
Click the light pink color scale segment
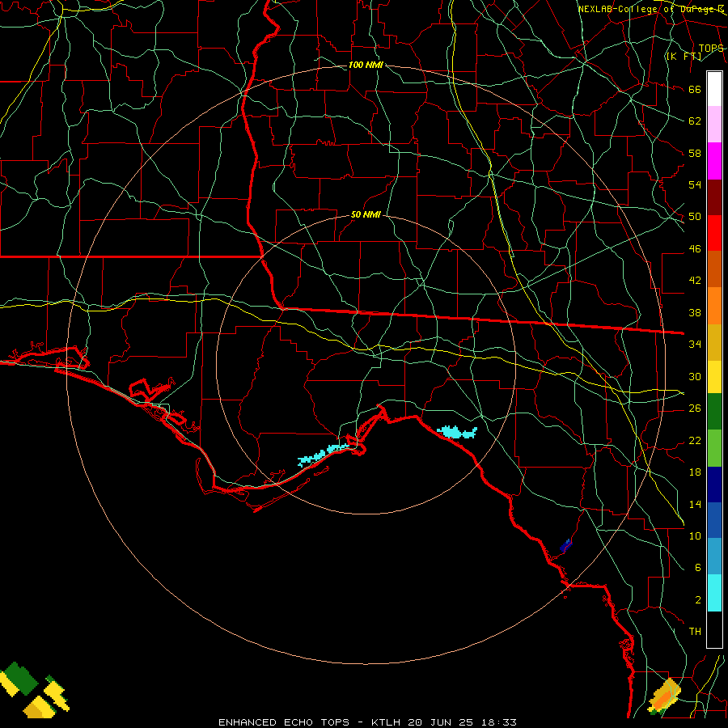pos(714,125)
